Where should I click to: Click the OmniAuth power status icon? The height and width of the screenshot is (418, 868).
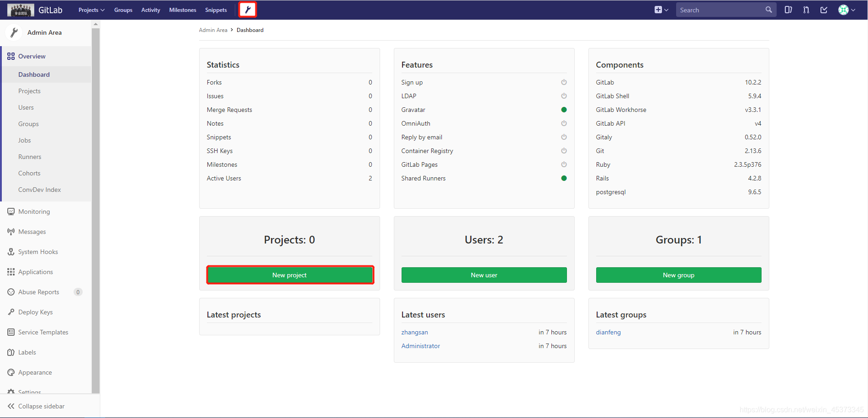click(564, 123)
